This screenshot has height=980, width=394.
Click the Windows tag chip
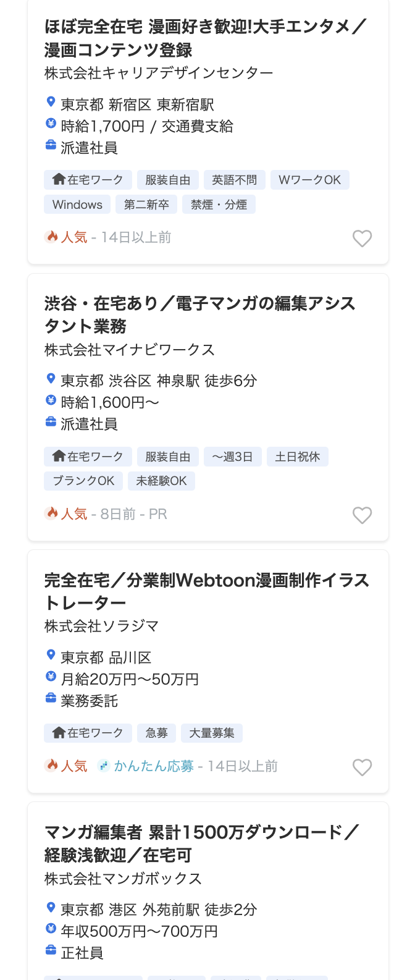(x=77, y=205)
